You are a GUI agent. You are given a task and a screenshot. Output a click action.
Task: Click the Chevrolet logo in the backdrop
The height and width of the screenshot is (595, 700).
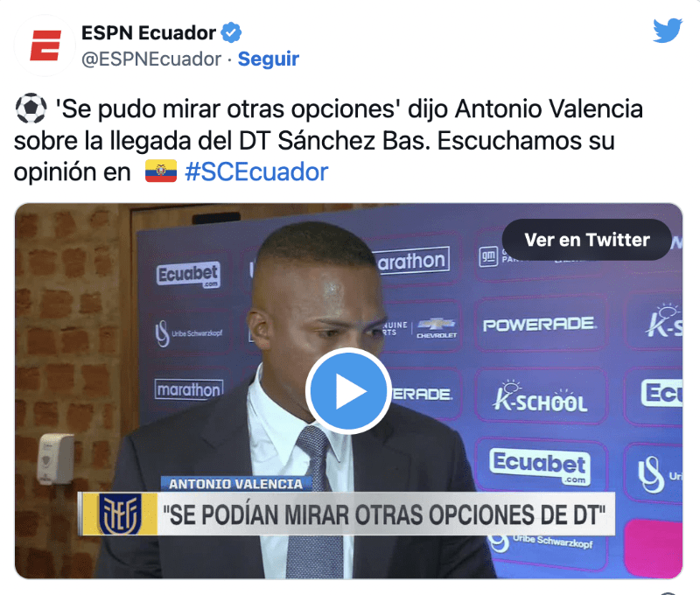tap(436, 328)
